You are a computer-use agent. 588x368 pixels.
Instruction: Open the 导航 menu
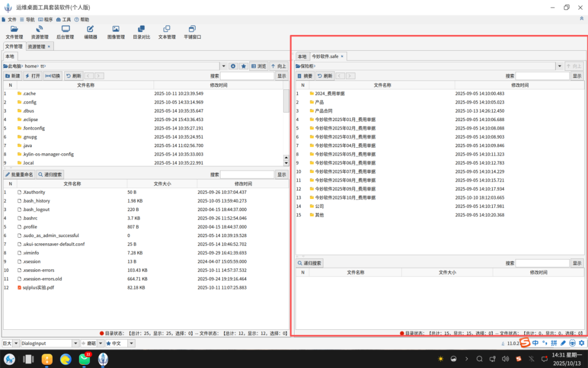coord(27,20)
